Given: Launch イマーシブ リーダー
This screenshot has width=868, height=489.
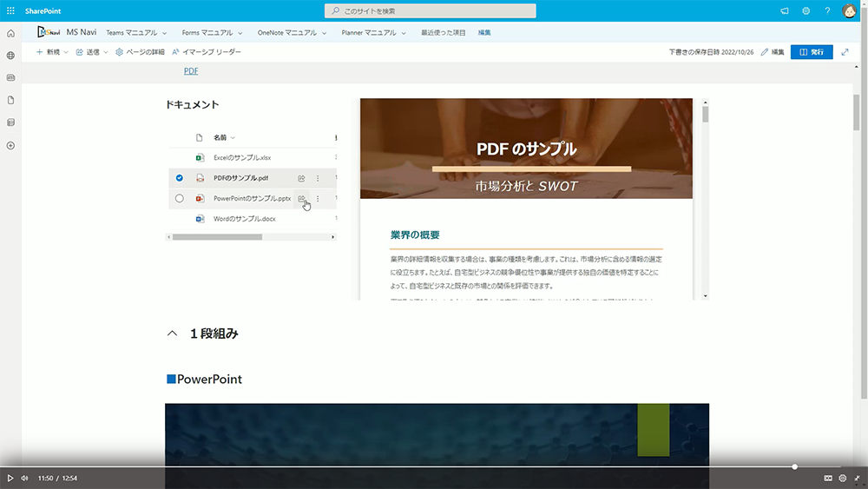Looking at the screenshot, I should (207, 52).
